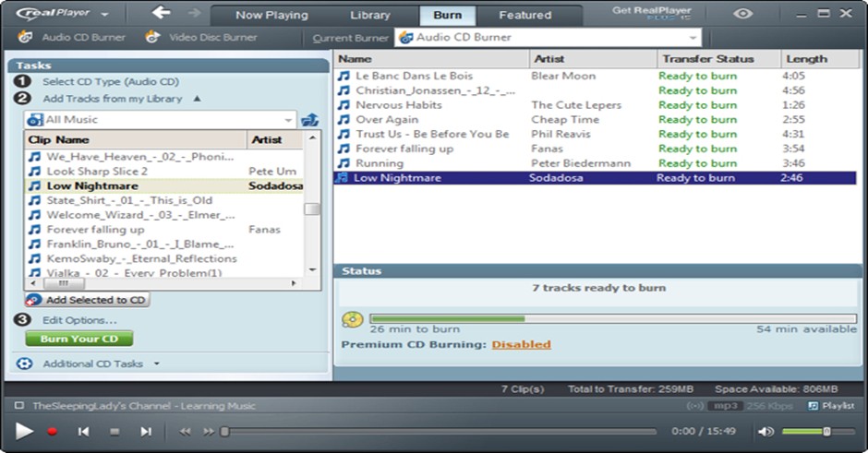Click the Stop playback button
Screen dimensions: 868x453
pos(115,431)
